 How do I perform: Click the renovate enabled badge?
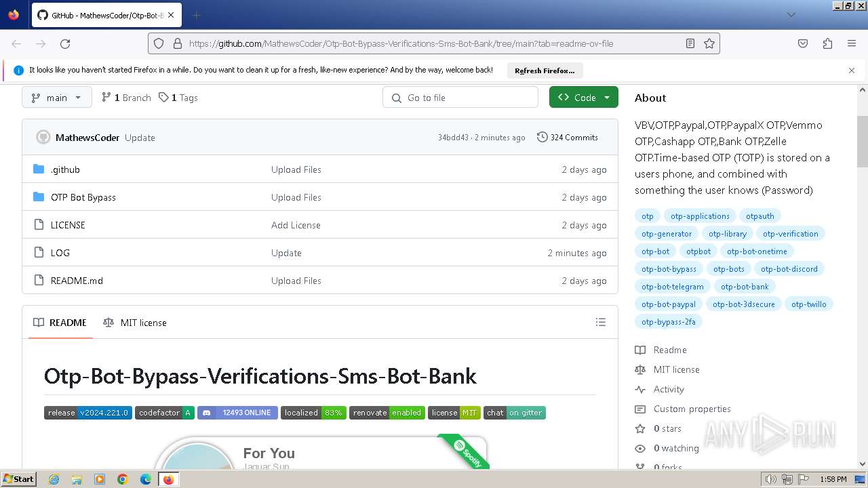coord(387,413)
